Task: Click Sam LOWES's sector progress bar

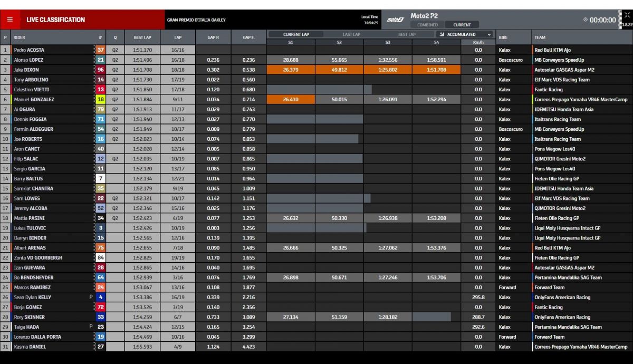Action: (x=319, y=198)
